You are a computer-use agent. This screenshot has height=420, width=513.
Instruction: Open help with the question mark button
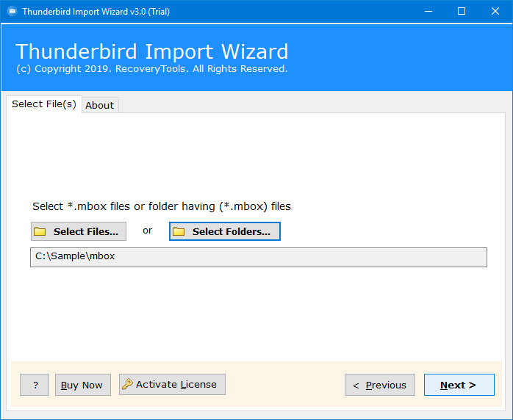click(35, 385)
